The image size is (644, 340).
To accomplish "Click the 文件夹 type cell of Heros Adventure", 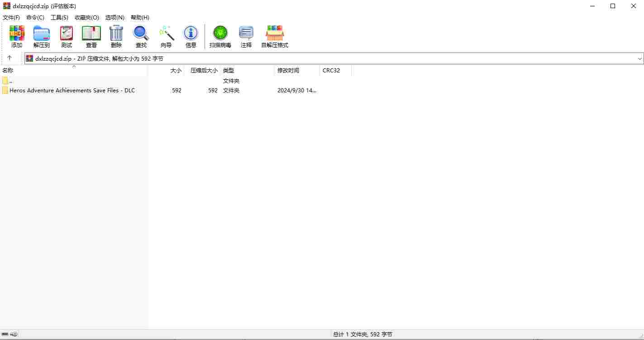I will 231,91.
